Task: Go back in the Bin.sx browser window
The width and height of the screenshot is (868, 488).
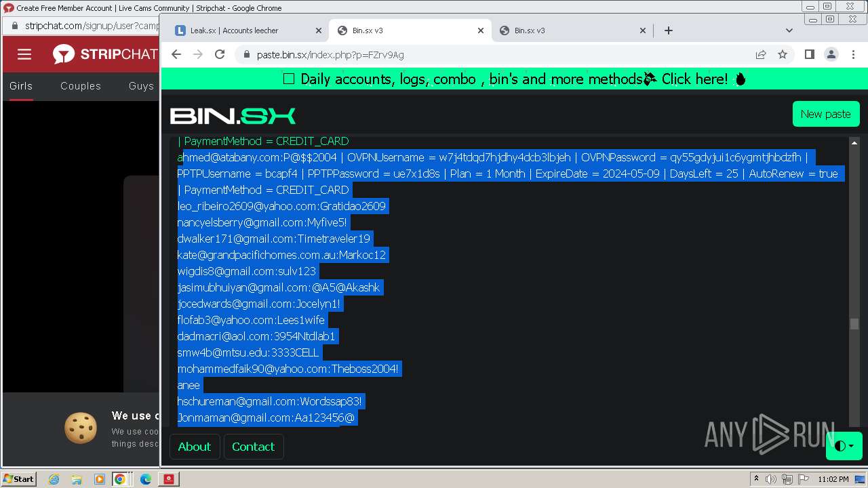Action: point(176,54)
